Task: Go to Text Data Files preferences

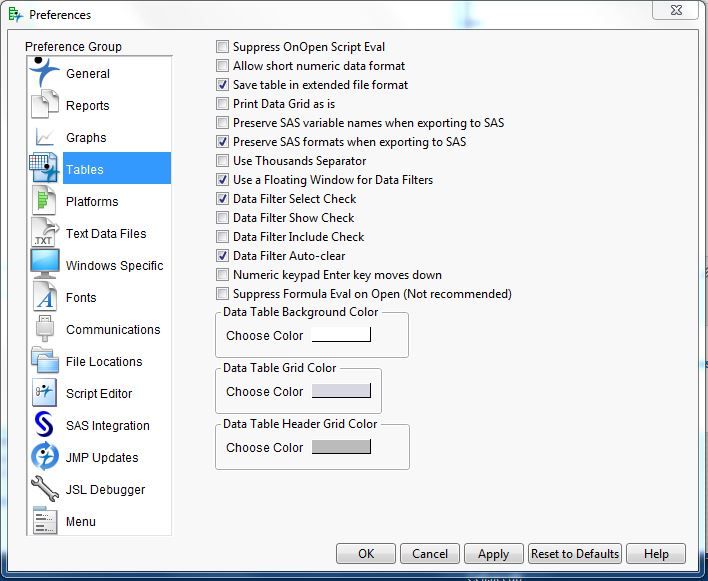Action: 106,234
